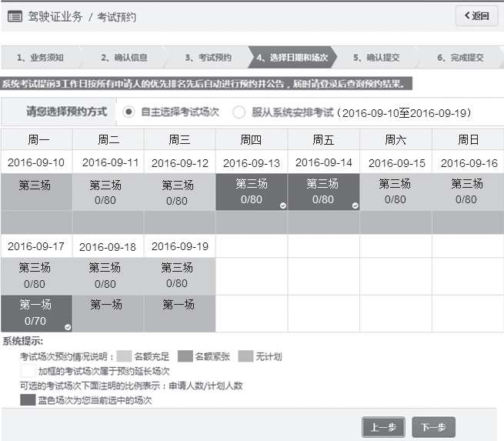This screenshot has height=441, width=504.
Task: Click the list icon beside 驾驶证业务
Action: (15, 16)
